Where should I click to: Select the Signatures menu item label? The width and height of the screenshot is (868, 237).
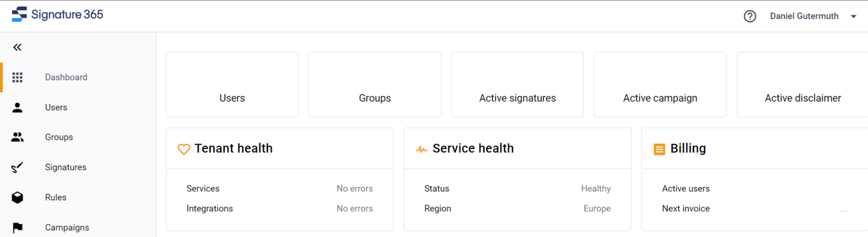(x=66, y=167)
